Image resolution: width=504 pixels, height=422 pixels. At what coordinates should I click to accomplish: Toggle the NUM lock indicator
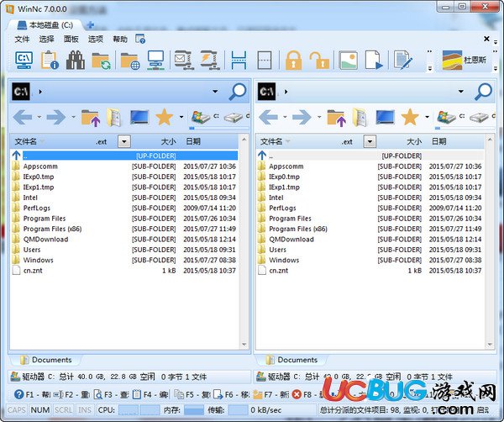point(40,409)
